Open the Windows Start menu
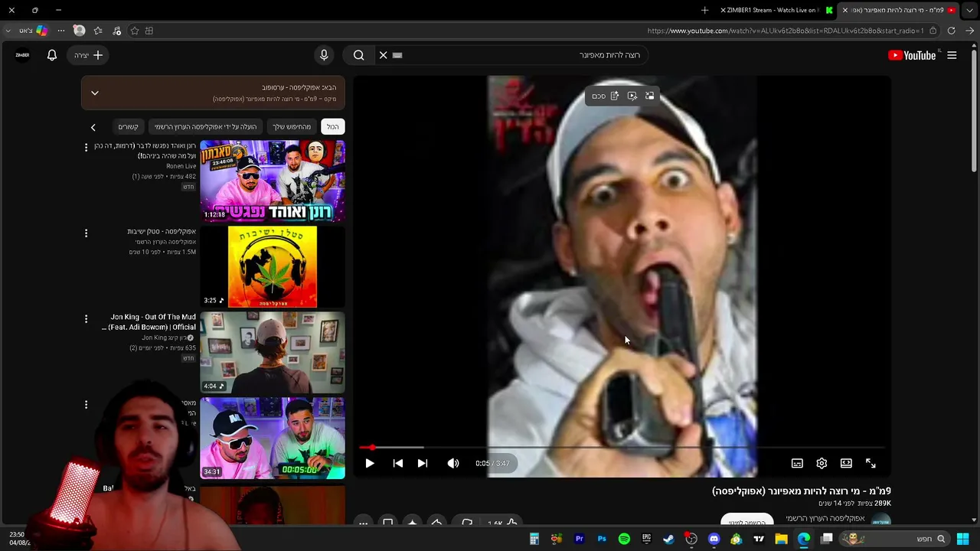 tap(963, 539)
